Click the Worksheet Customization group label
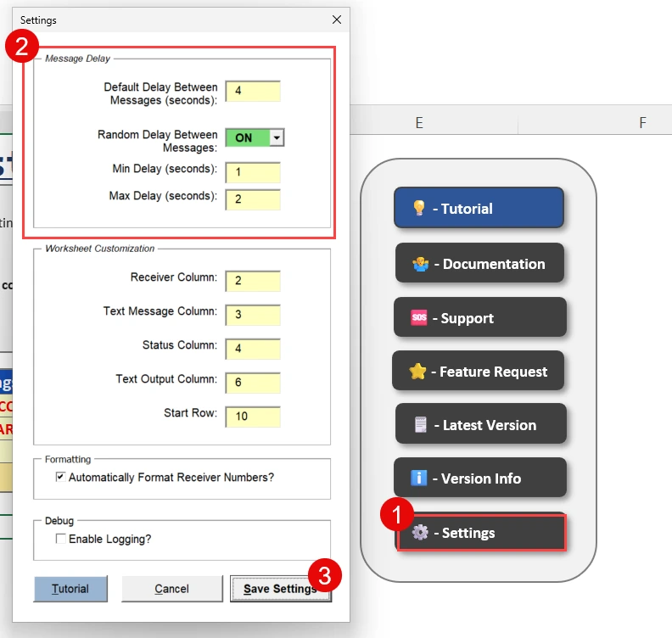Screen dimensions: 672x638 pos(100,249)
